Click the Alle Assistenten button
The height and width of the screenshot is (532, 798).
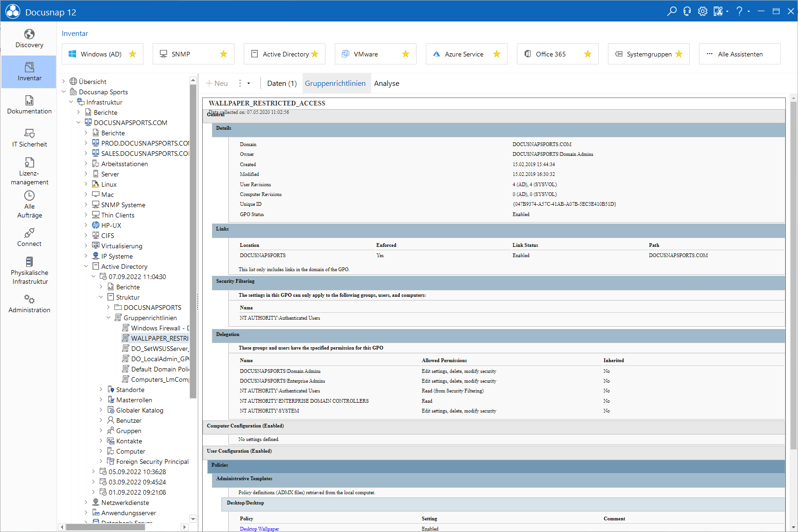point(740,54)
